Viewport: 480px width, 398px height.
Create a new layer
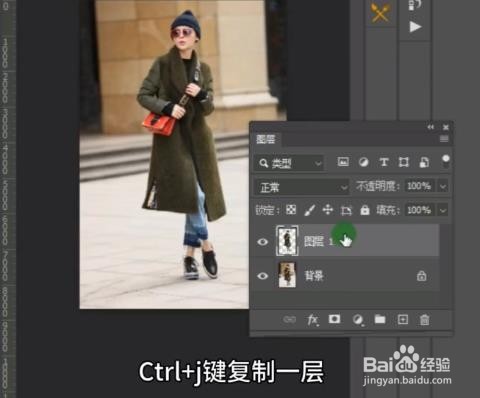point(403,320)
